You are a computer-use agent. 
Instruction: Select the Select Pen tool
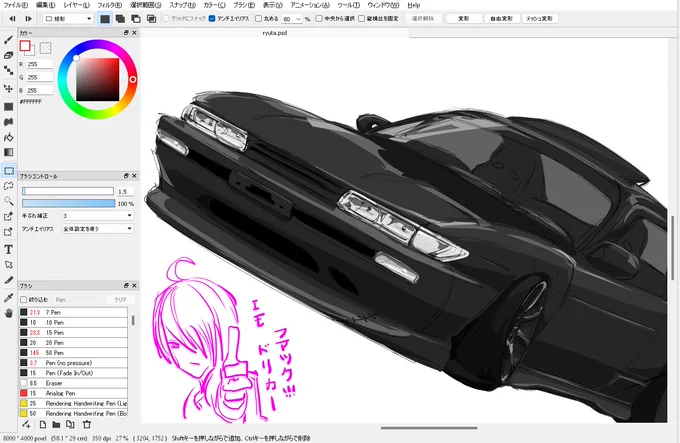point(8,216)
